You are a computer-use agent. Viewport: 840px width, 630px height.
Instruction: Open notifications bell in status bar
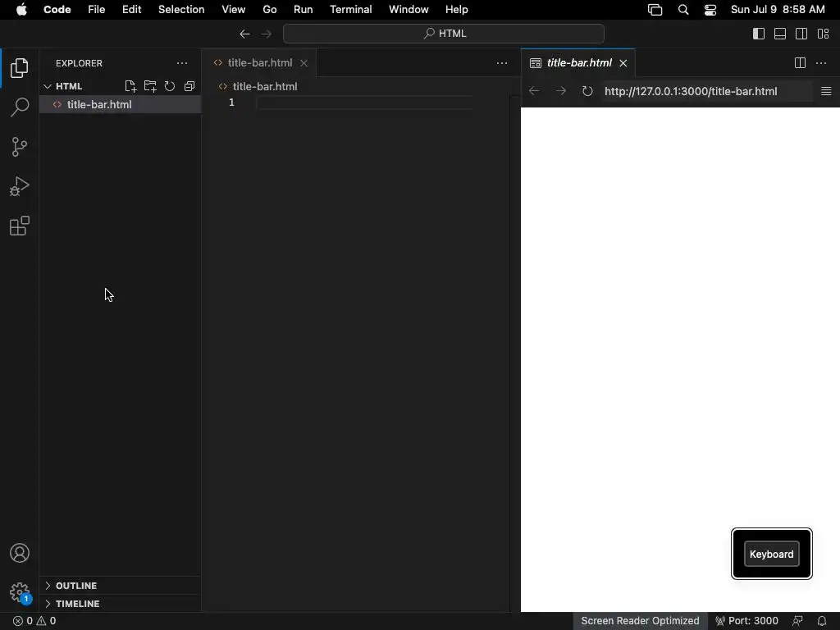[822, 621]
